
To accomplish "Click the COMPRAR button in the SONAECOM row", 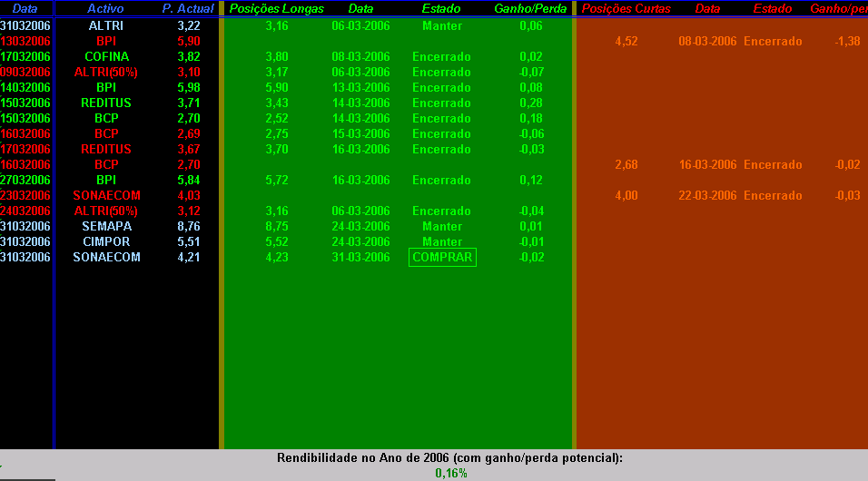I will click(x=442, y=258).
